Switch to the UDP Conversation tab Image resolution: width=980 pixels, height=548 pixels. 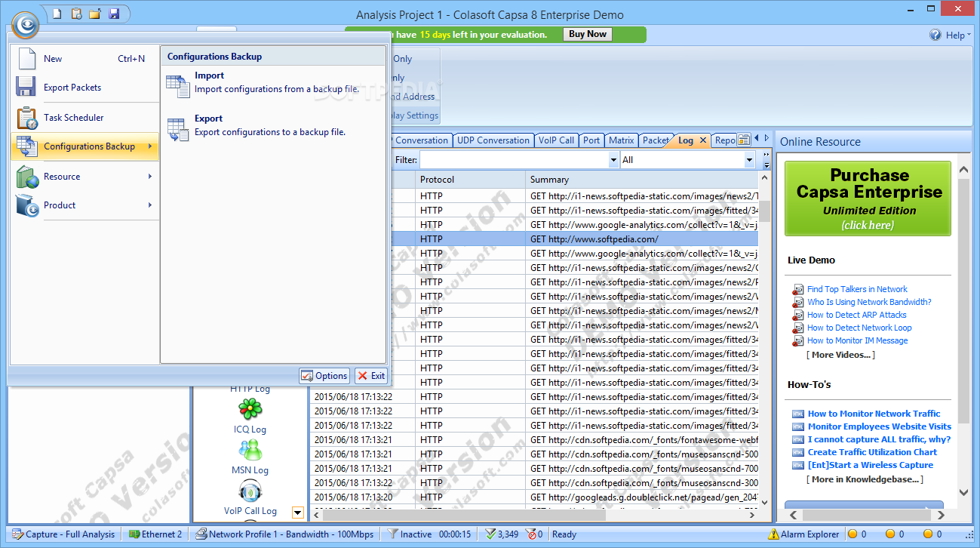pos(493,140)
